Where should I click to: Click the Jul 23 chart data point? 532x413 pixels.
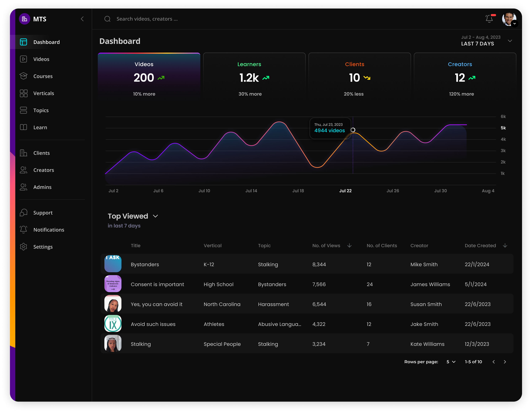click(x=353, y=130)
